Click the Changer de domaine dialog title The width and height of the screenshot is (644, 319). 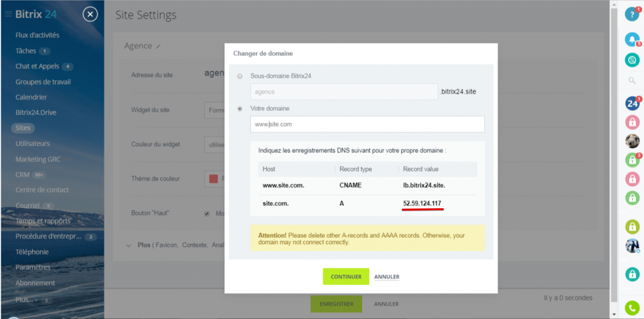(x=263, y=53)
